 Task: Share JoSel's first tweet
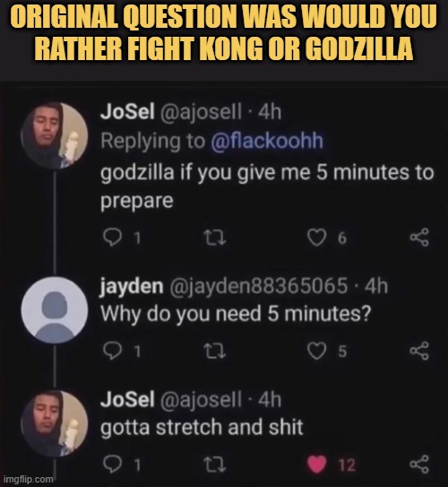click(419, 238)
